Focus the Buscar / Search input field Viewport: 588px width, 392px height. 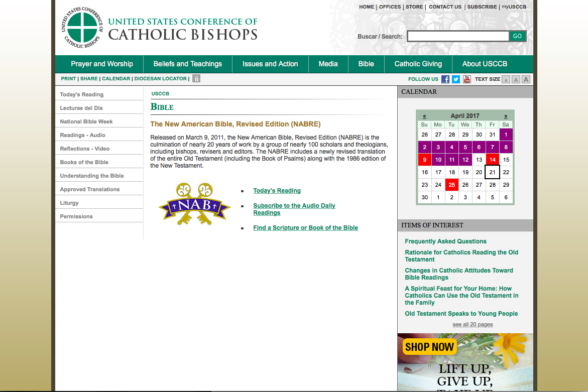click(x=458, y=36)
